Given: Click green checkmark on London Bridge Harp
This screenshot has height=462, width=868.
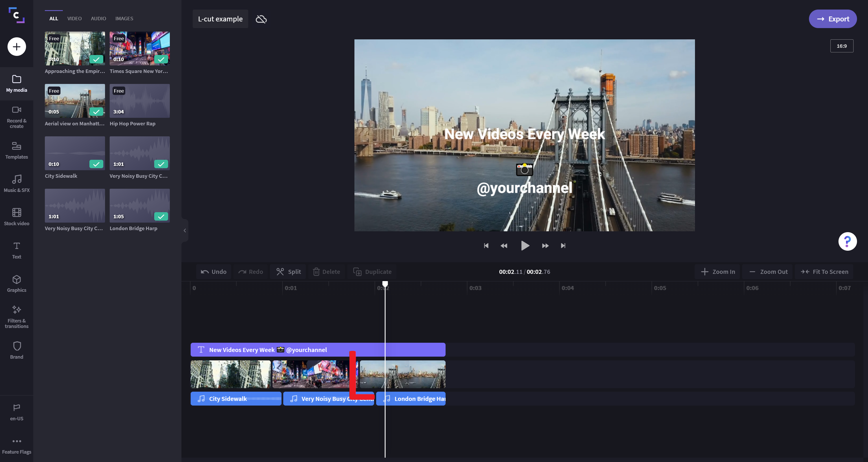Looking at the screenshot, I should pos(161,216).
